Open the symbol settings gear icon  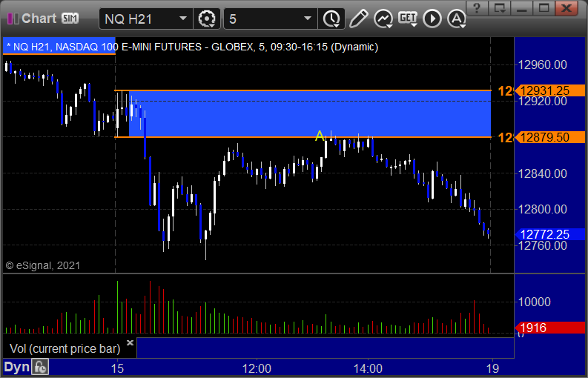tap(206, 19)
